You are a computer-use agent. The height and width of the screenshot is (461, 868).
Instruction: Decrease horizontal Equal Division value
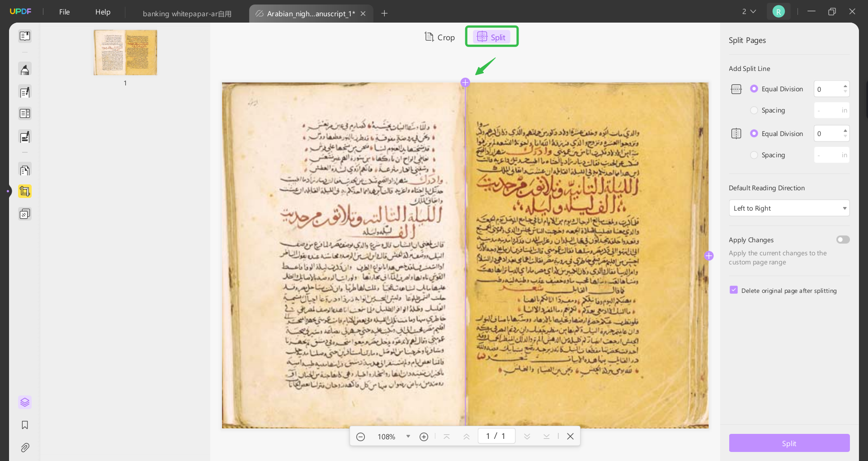pyautogui.click(x=845, y=92)
